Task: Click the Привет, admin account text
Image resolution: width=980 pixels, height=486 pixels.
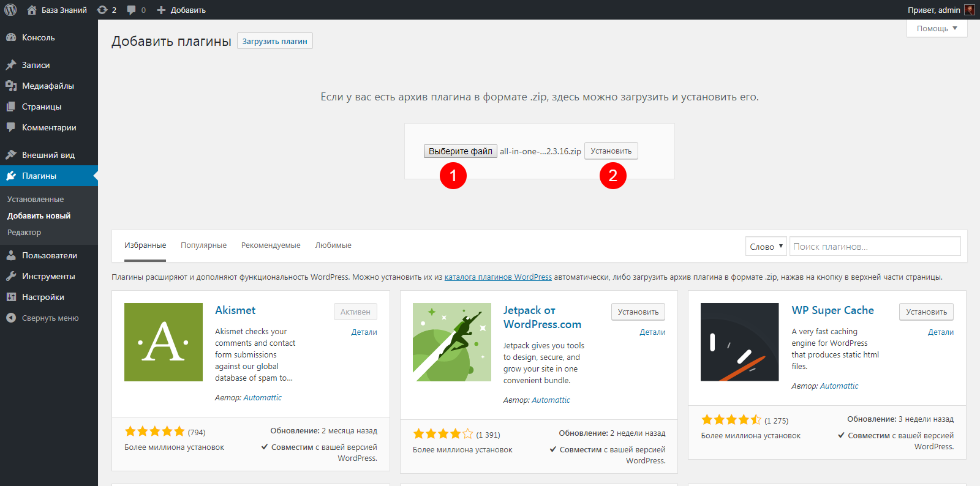Action: (x=933, y=10)
